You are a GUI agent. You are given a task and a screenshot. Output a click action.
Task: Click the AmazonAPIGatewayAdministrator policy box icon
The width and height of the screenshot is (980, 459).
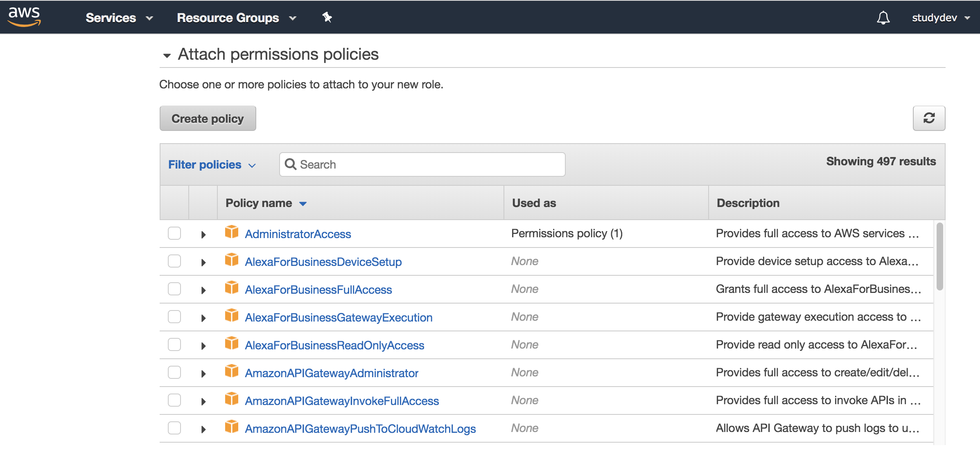pyautogui.click(x=232, y=371)
